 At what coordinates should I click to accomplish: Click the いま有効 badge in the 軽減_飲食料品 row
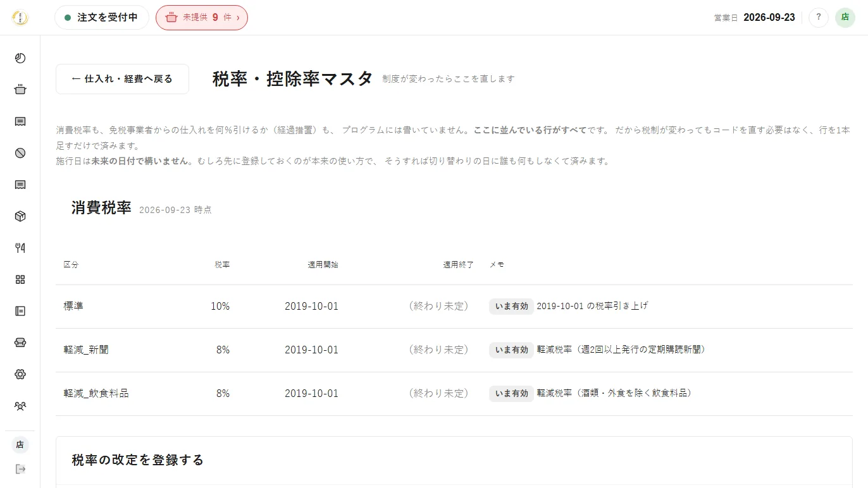click(x=511, y=393)
